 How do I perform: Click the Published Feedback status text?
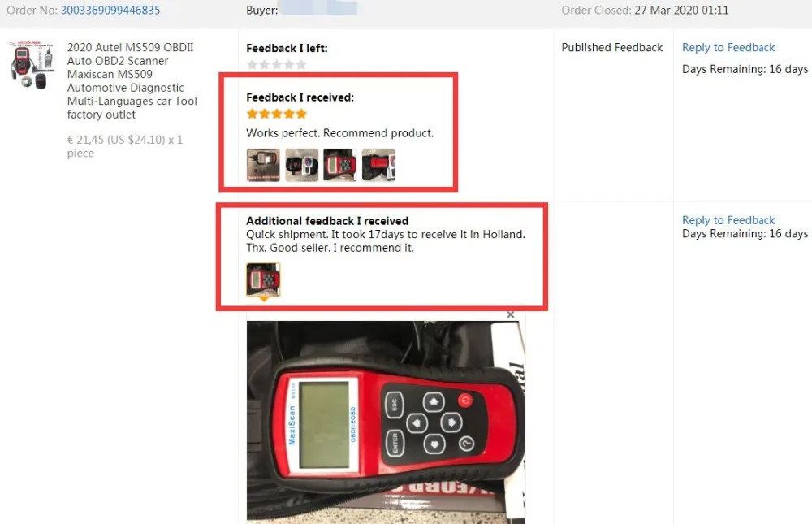(x=611, y=48)
